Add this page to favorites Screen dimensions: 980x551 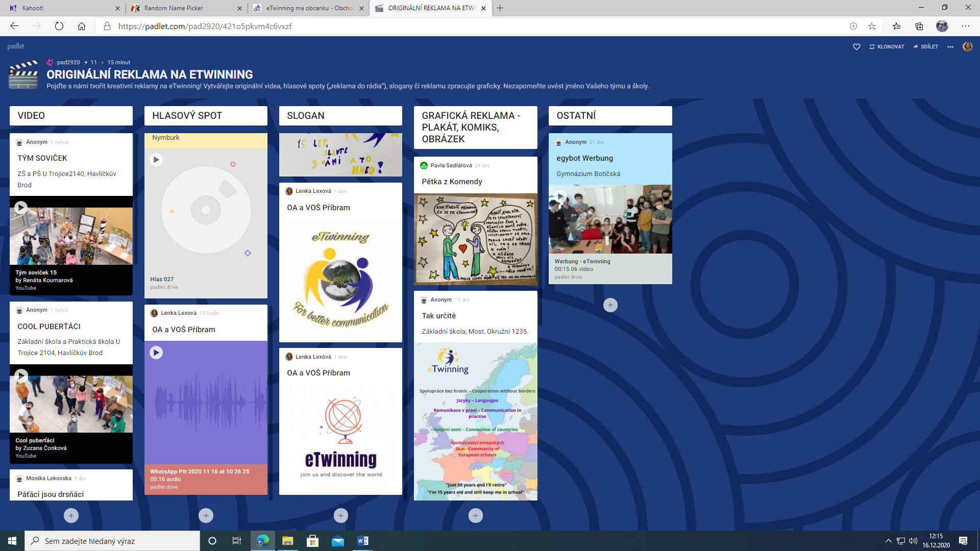pos(872,26)
